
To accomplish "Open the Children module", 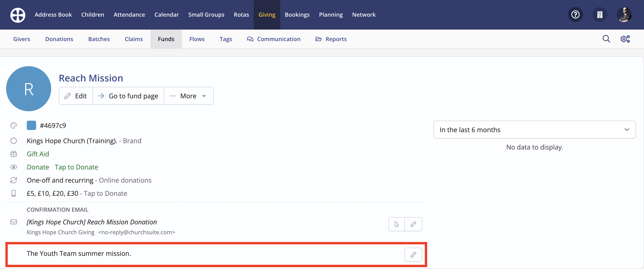I will [x=93, y=15].
